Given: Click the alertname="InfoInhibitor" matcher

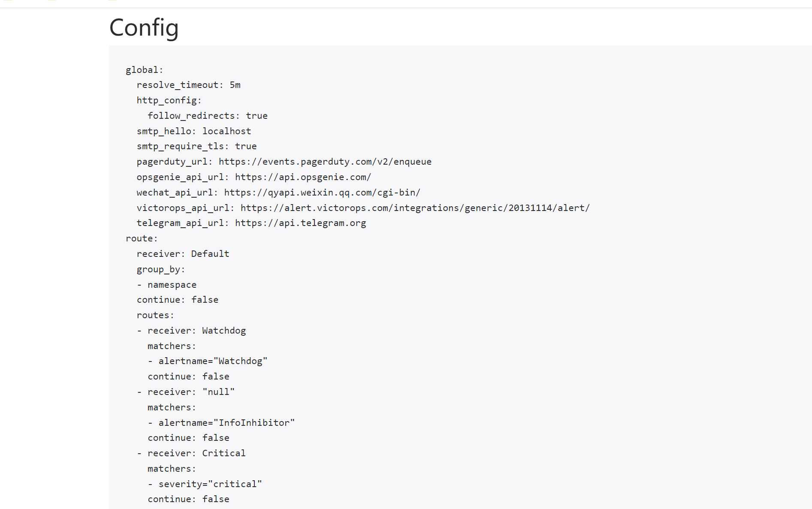Looking at the screenshot, I should coord(227,423).
